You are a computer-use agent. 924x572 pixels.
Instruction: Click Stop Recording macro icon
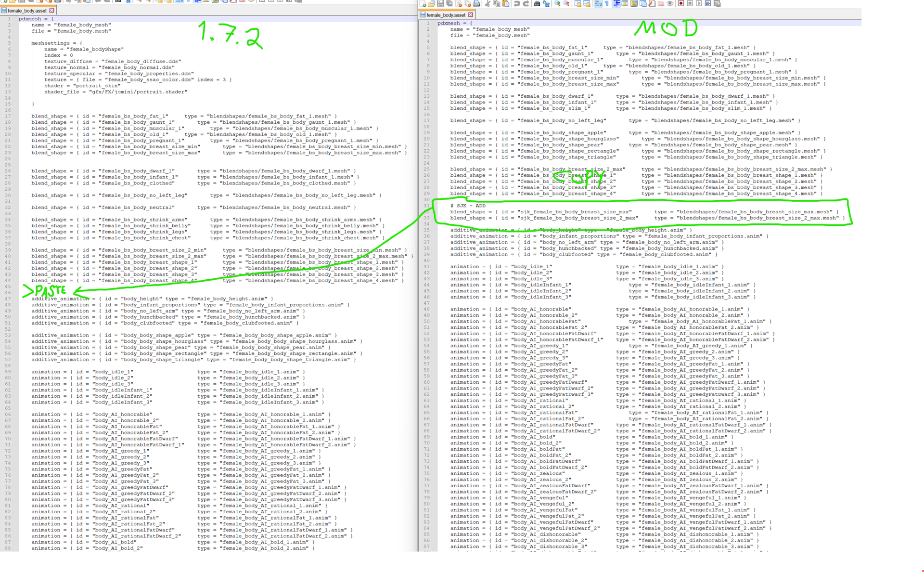[x=690, y=3]
